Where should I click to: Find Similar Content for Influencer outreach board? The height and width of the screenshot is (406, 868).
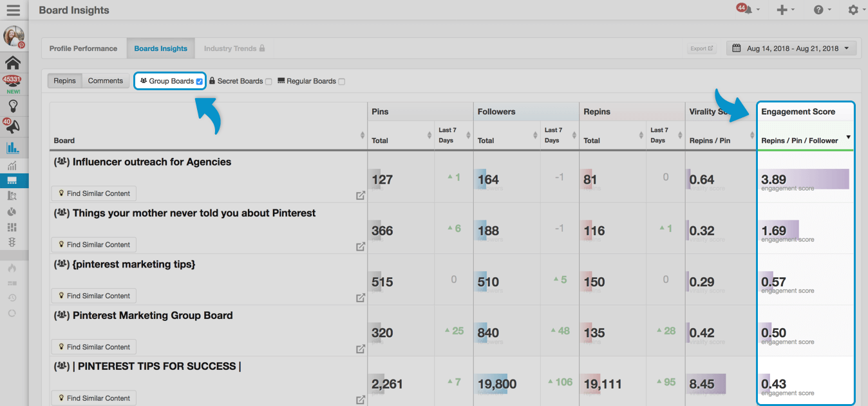click(94, 193)
